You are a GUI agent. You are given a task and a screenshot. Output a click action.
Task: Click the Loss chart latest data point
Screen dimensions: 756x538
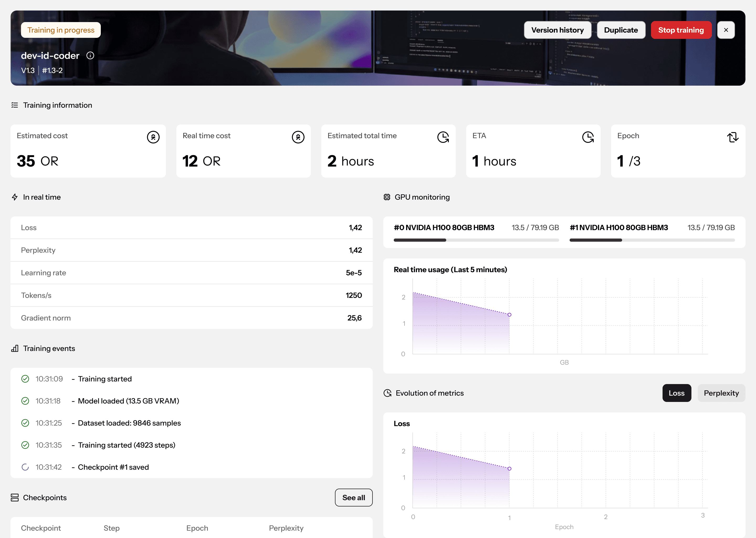510,468
